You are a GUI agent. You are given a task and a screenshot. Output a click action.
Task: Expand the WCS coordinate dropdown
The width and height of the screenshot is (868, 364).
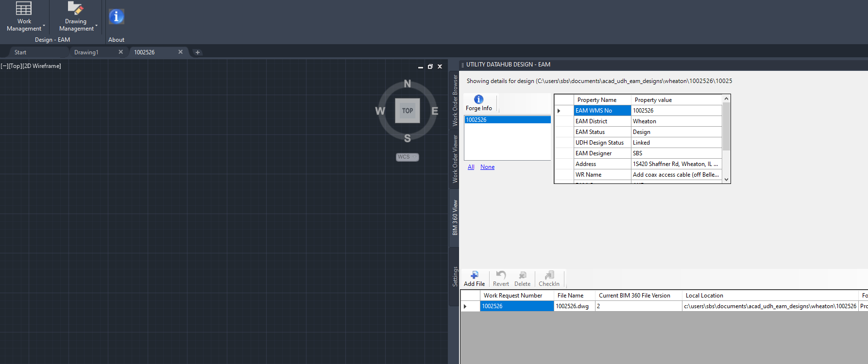[x=414, y=157]
